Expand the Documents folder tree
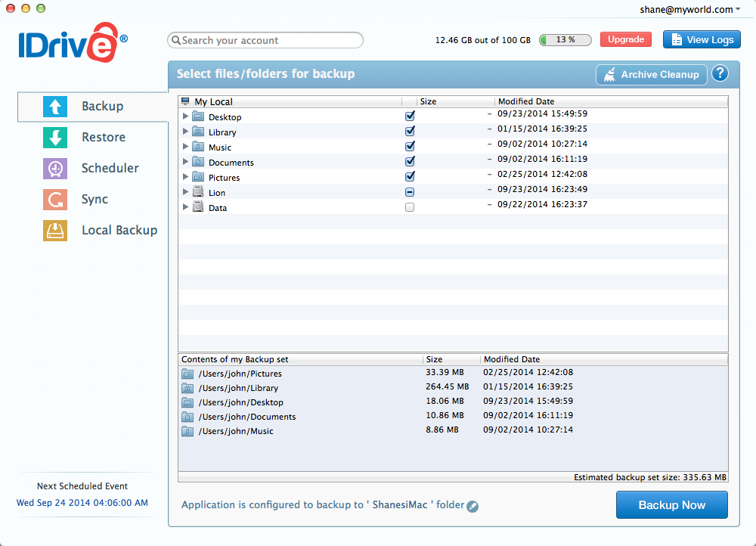 tap(186, 161)
